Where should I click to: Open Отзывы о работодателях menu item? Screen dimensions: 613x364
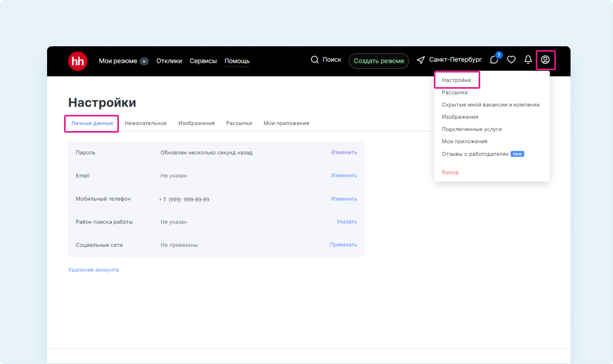[475, 154]
